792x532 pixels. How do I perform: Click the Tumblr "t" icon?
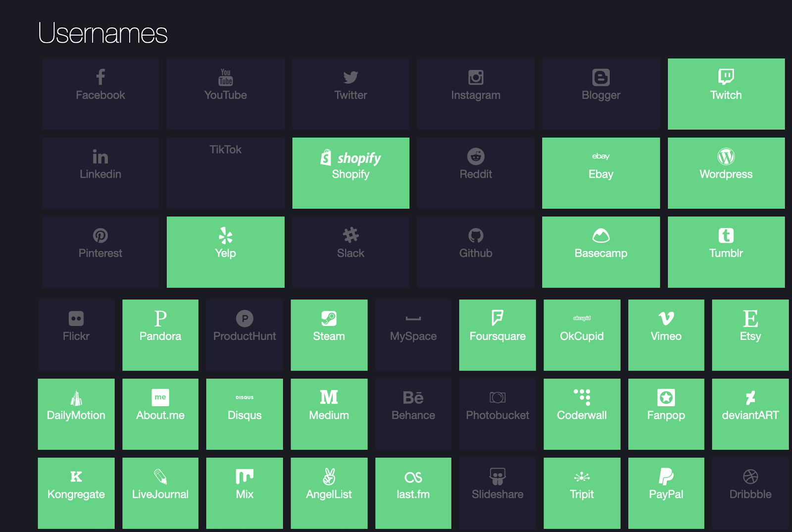click(x=726, y=236)
